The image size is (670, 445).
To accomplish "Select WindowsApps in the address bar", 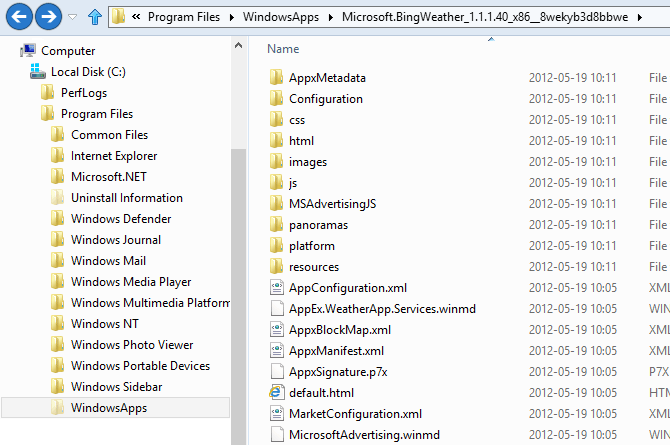I will pos(281,17).
